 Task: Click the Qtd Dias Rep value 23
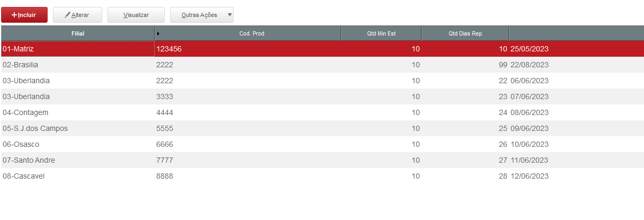(x=503, y=96)
